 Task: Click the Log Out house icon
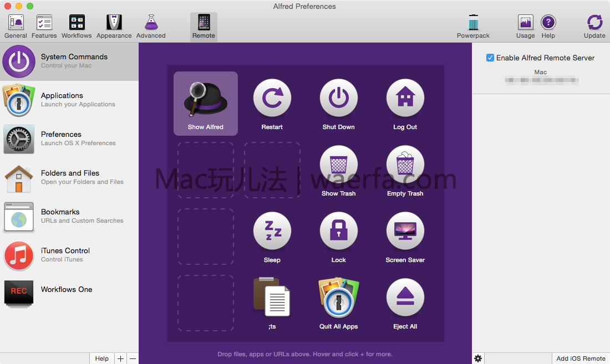coord(405,99)
